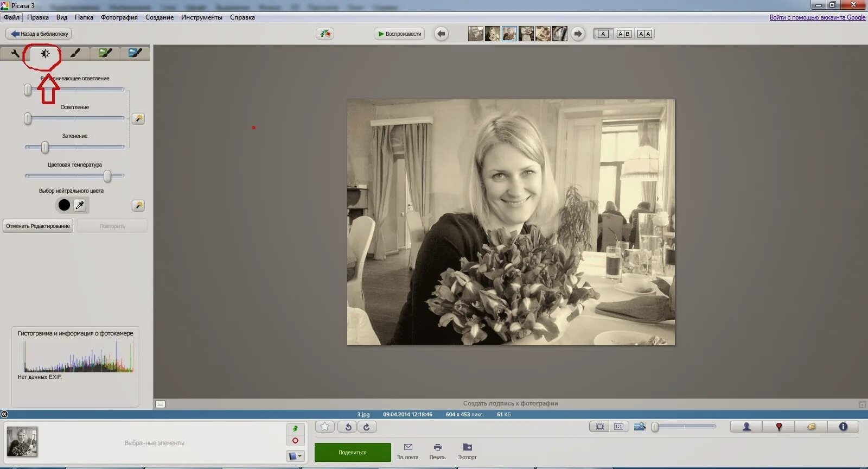
Task: Select the lighting and color tuning tab
Action: (45, 53)
